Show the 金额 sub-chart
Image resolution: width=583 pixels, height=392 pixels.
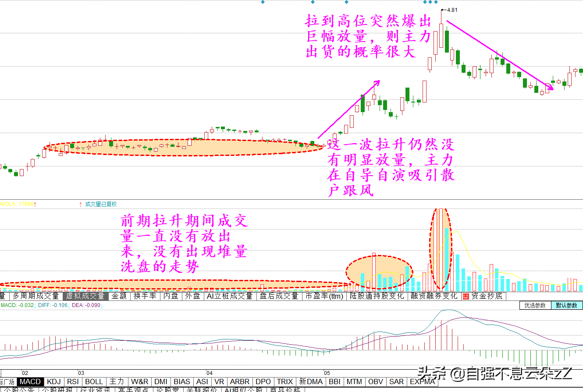point(119,296)
